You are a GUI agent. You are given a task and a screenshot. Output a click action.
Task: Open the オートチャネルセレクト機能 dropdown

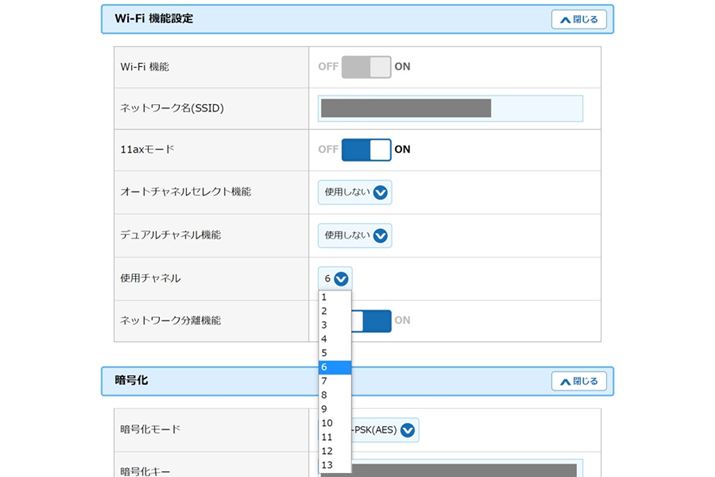[355, 193]
